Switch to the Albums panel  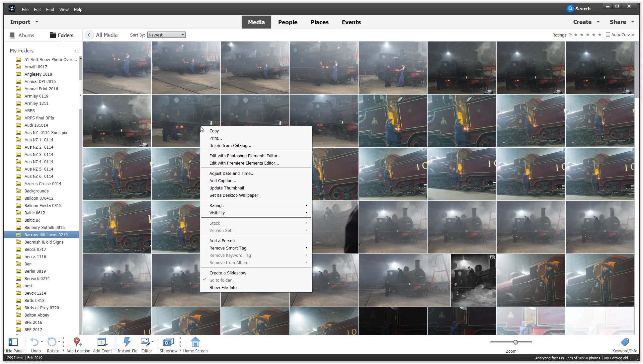[22, 35]
